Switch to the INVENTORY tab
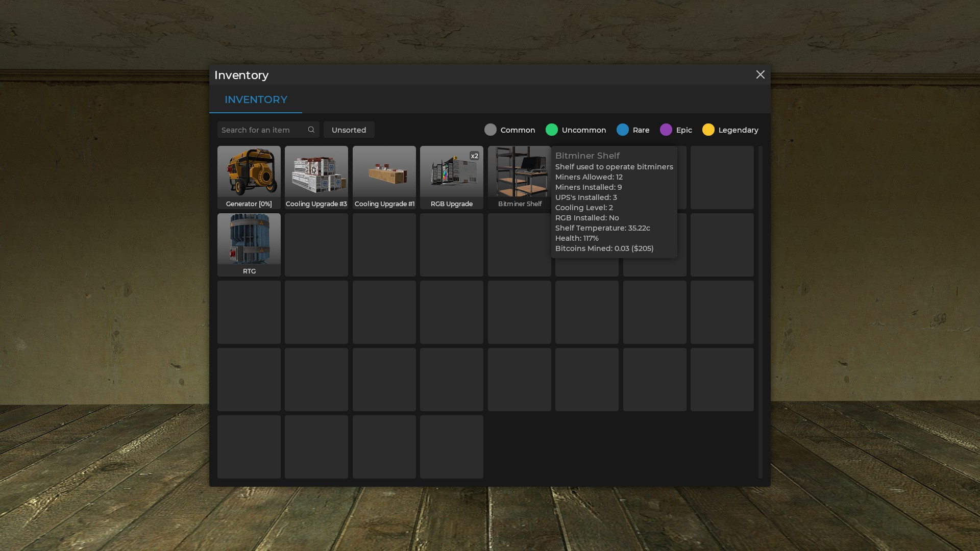Viewport: 980px width, 551px height. pos(256,99)
